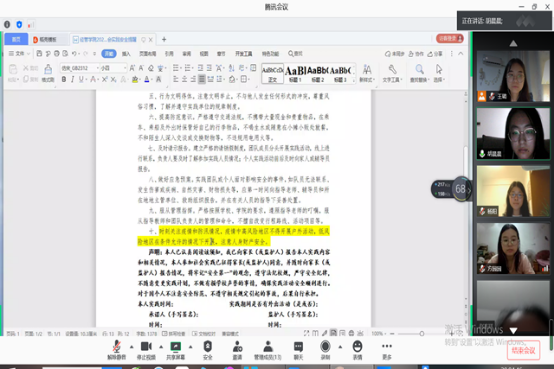
Task: Open the Chat window
Action: point(299,350)
